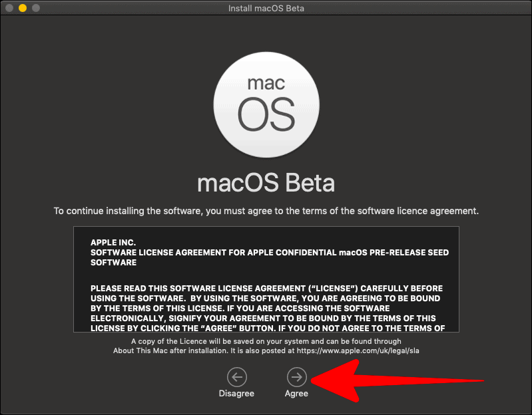The height and width of the screenshot is (415, 532).
Task: Open the apple.com/uk/legal/sla URL
Action: pos(358,350)
